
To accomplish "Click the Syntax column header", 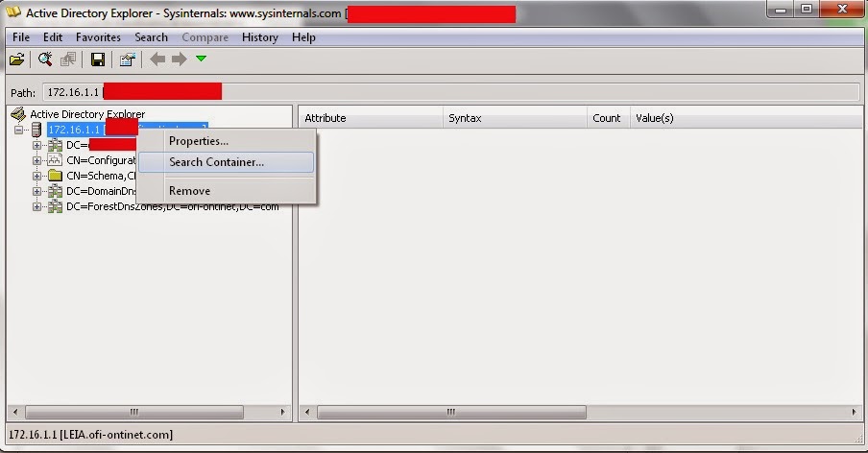I will click(x=514, y=118).
